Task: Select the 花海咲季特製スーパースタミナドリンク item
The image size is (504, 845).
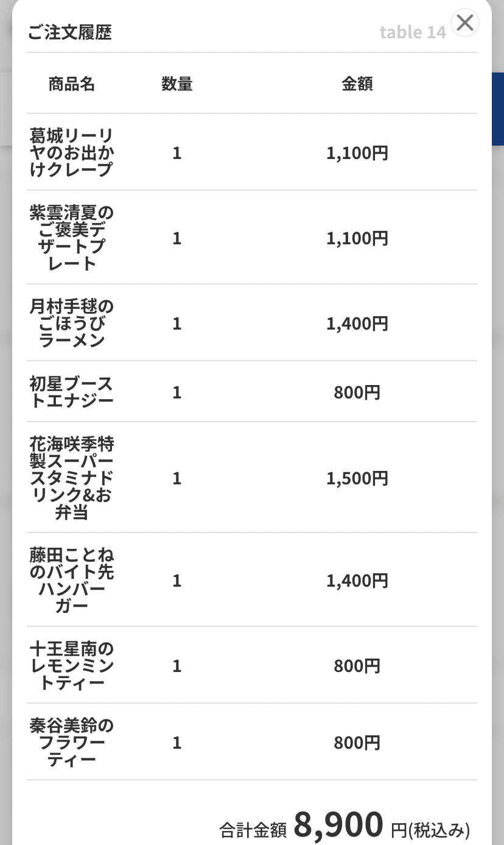Action: (x=72, y=478)
